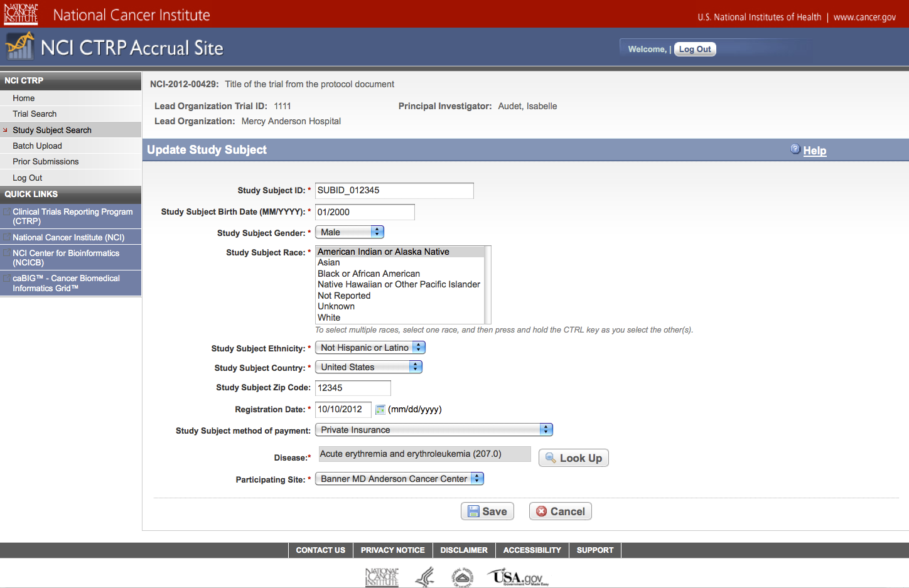The width and height of the screenshot is (909, 588).
Task: Click the calendar icon beside Registration Date
Action: 380,410
